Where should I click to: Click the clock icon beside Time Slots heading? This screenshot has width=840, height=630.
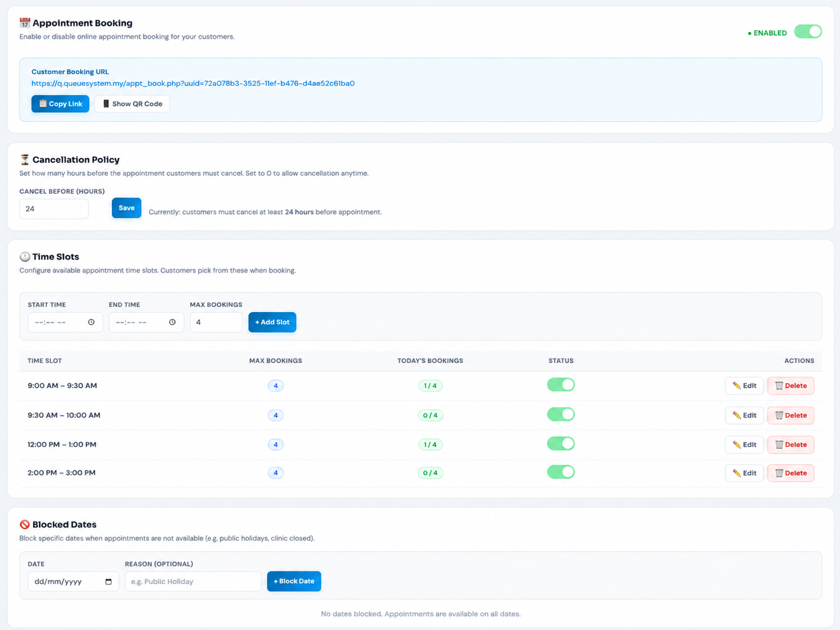coord(25,256)
